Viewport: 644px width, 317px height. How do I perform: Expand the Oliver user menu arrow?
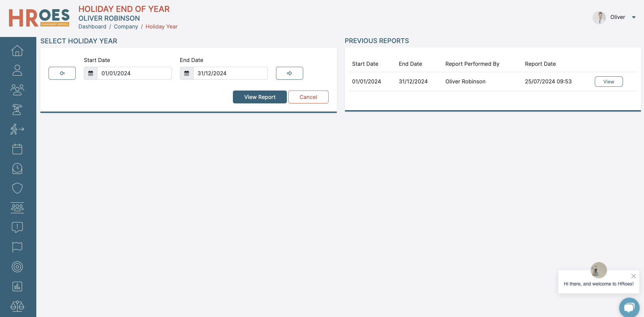tap(633, 17)
